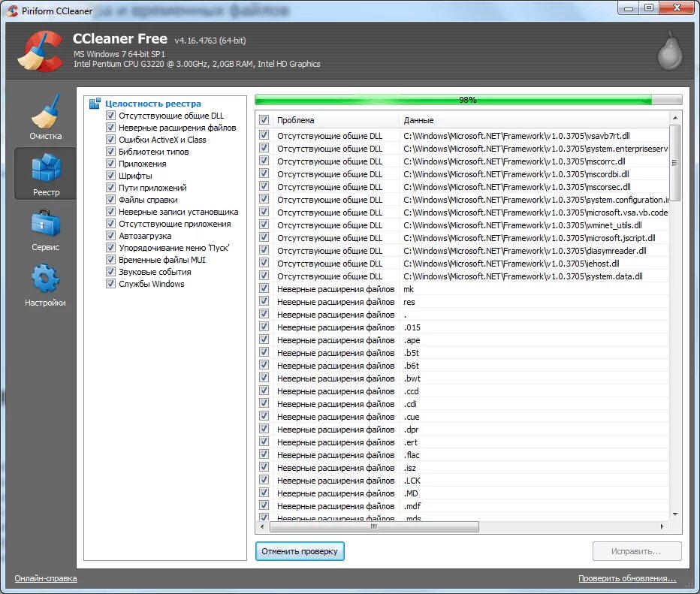Viewport: 700px width, 594px height.
Task: Open the Очистка cleaner section
Action: (x=45, y=117)
